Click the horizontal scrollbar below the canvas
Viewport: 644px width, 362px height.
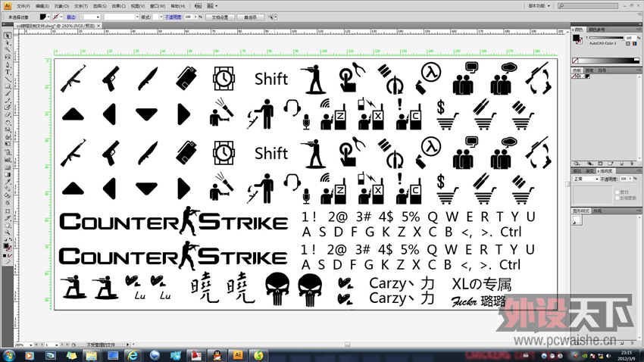347,345
